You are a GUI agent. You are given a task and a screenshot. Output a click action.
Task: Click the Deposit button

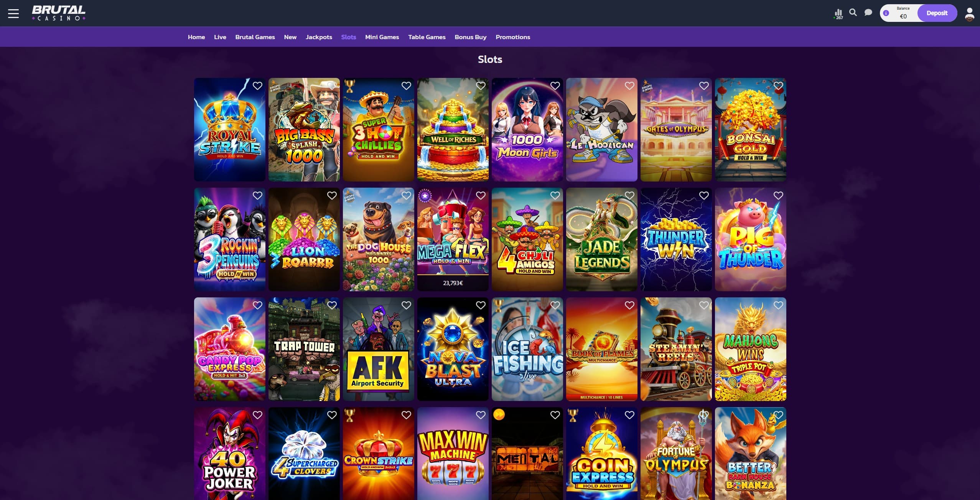click(x=937, y=13)
